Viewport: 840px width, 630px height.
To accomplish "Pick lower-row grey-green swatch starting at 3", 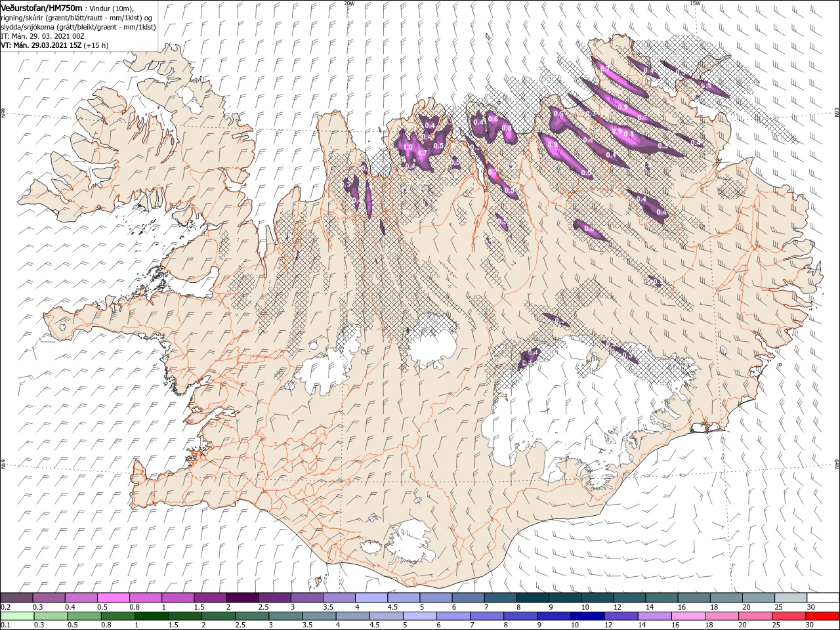I will click(x=285, y=616).
